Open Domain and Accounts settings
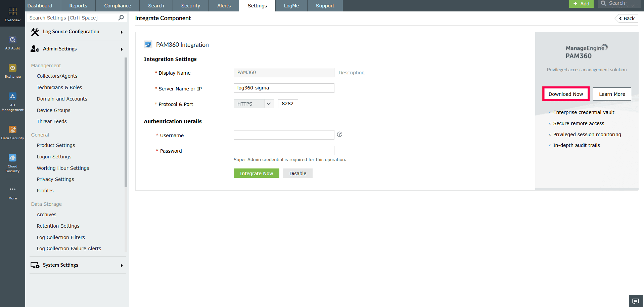The width and height of the screenshot is (644, 307). pos(62,99)
